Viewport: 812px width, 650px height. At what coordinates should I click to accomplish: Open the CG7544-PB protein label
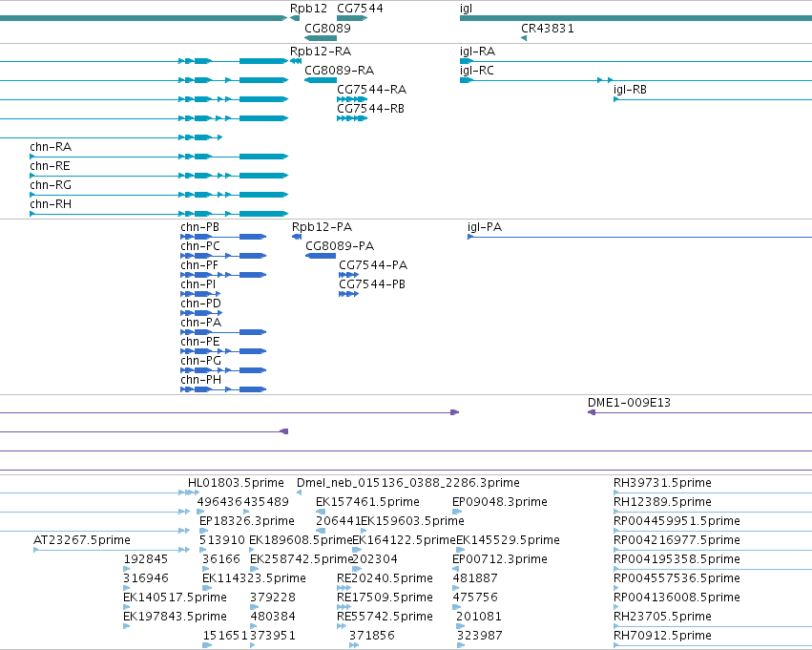pyautogui.click(x=372, y=284)
